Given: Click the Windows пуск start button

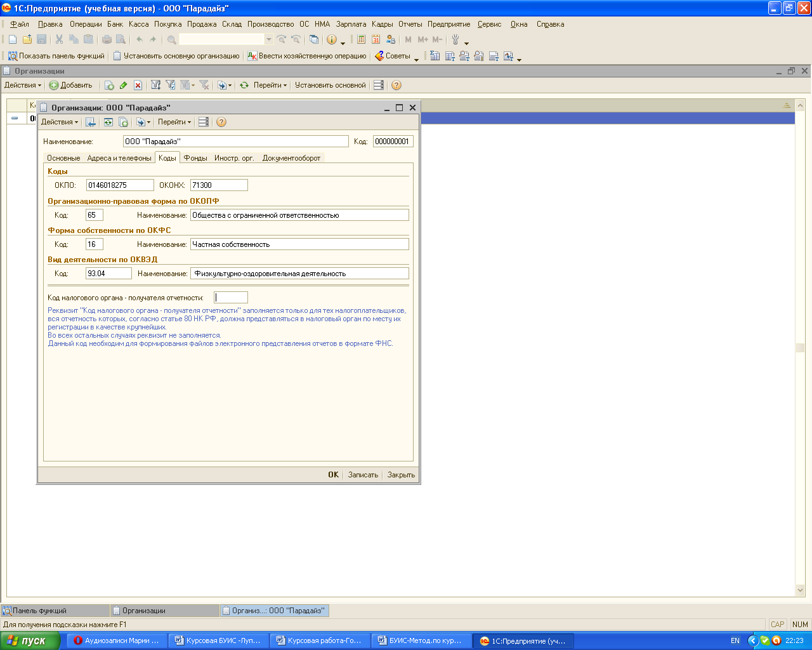Looking at the screenshot, I should click(30, 640).
